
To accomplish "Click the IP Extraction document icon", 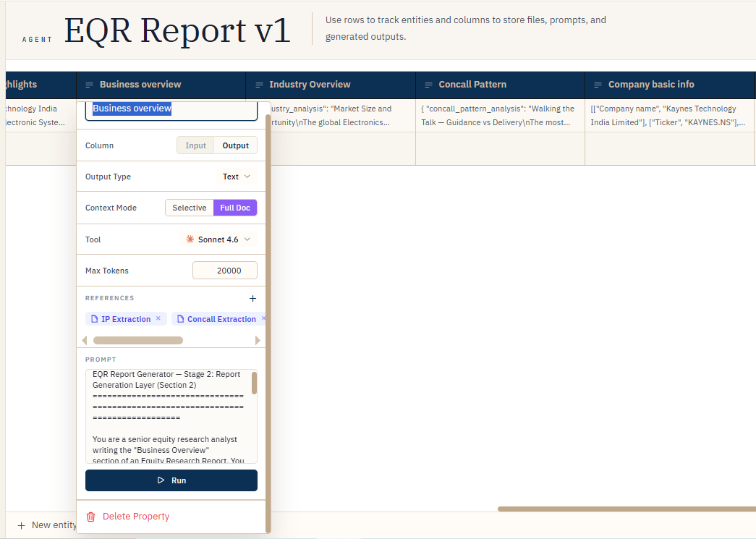I will 95,318.
